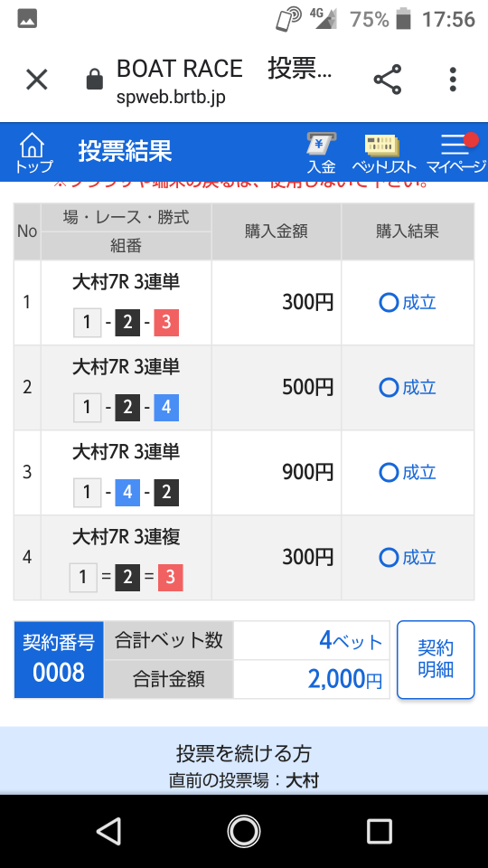Image resolution: width=488 pixels, height=868 pixels.
Task: Tap the share icon in browser bar
Action: tap(388, 80)
